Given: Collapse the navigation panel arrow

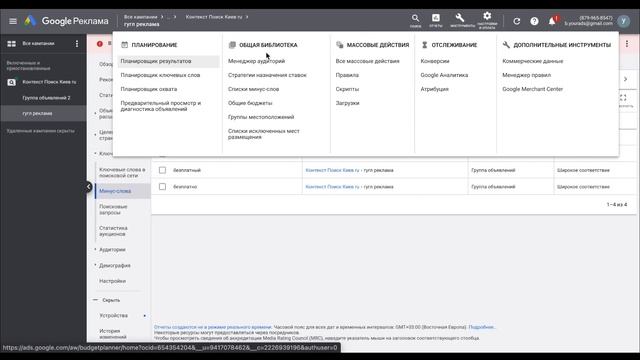Looking at the screenshot, I should pyautogui.click(x=89, y=187).
